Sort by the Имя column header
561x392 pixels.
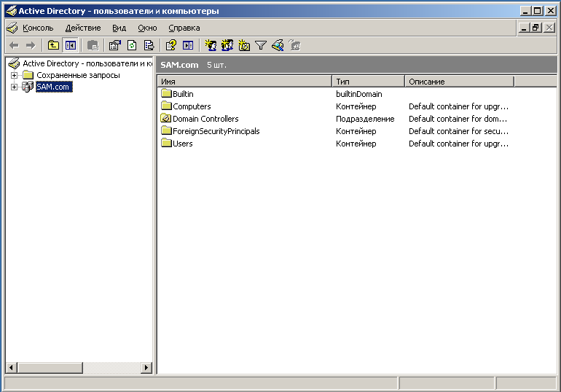click(244, 82)
